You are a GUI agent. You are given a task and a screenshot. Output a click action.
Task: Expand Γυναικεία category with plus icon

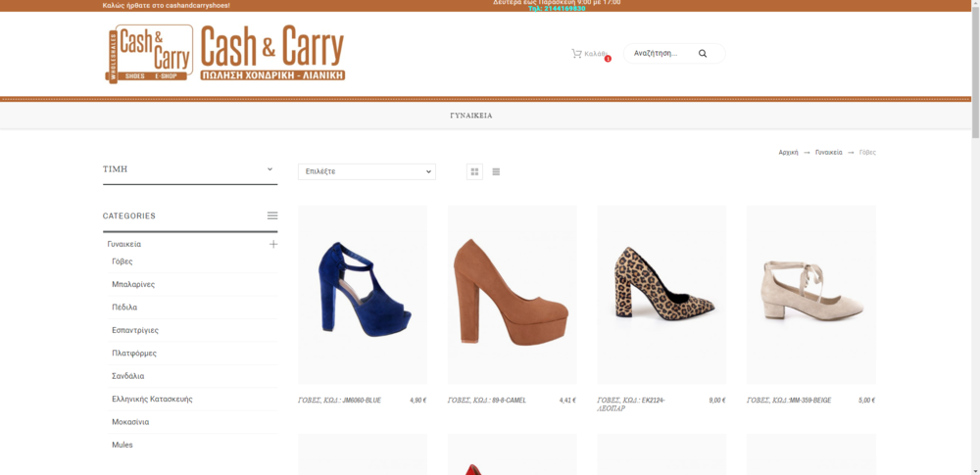tap(273, 245)
